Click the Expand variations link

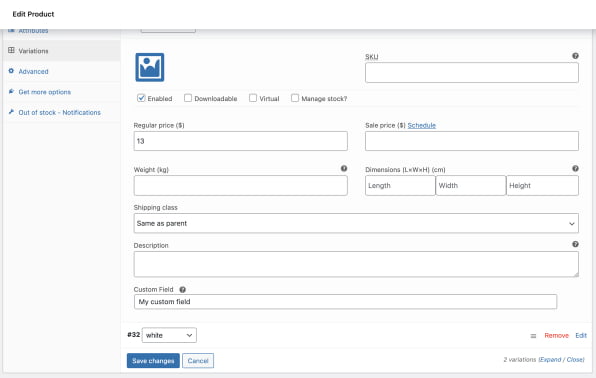(x=550, y=359)
